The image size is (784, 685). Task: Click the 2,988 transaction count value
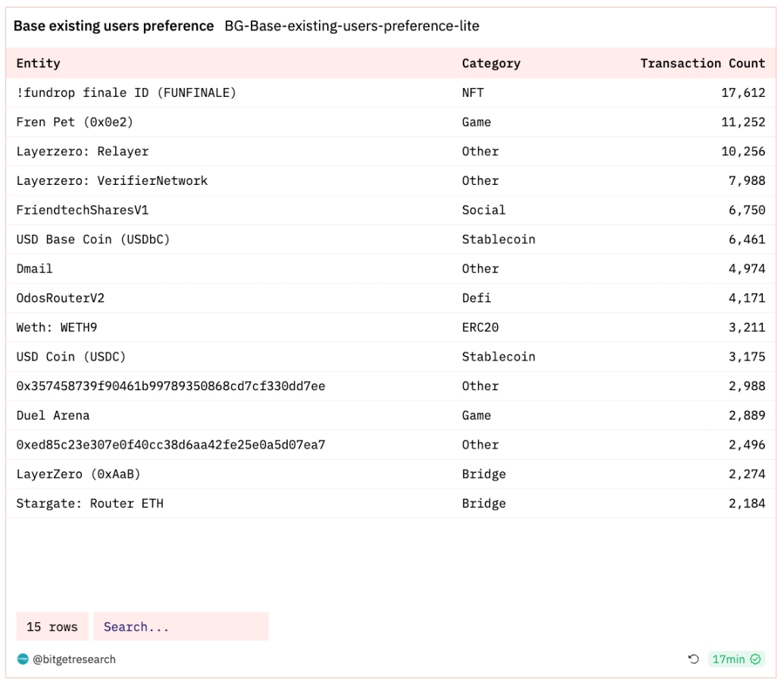coord(747,386)
